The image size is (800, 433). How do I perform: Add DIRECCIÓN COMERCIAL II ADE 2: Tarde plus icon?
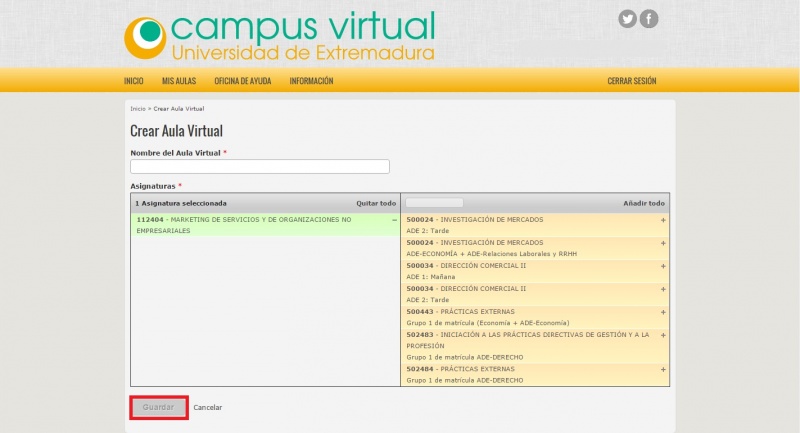tap(663, 289)
